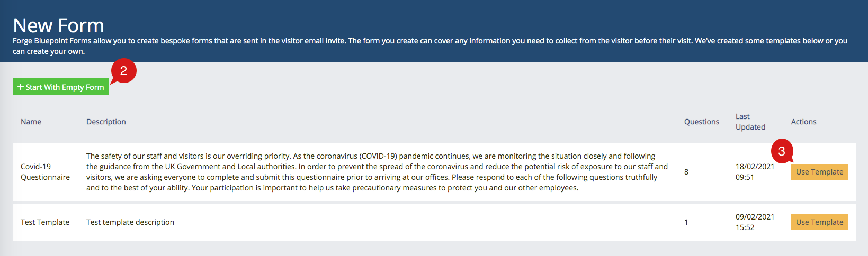Viewport: 868px width, 256px height.
Task: Click the Description column header
Action: (x=106, y=122)
